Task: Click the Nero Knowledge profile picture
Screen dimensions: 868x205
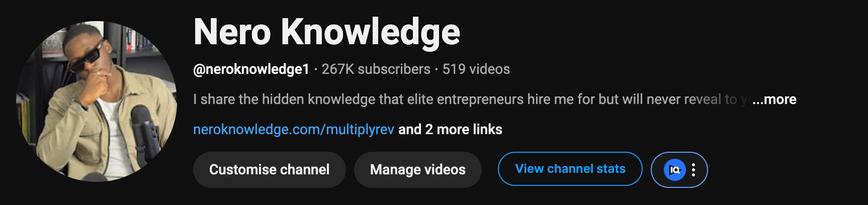Action: [96, 101]
